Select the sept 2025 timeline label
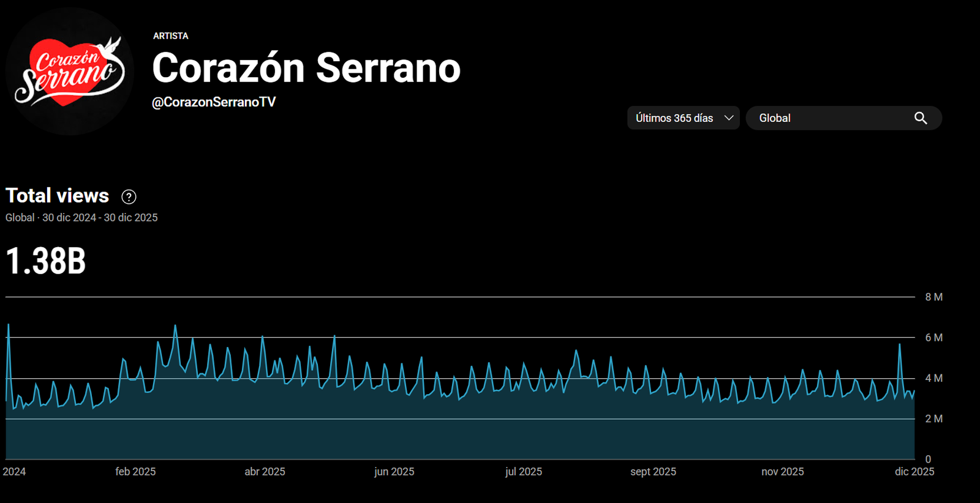Screen dimensions: 980x503 [653, 472]
